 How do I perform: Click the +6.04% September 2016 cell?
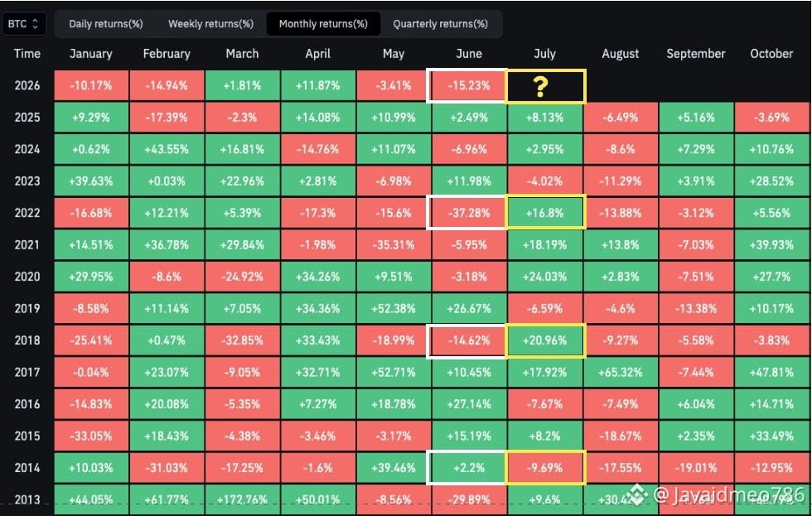pyautogui.click(x=696, y=404)
